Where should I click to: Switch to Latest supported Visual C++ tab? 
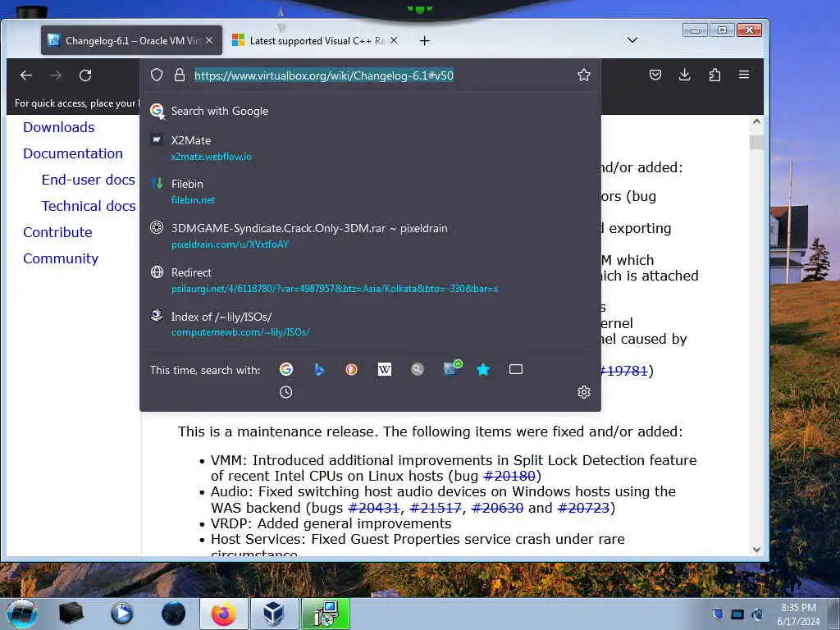pos(316,40)
